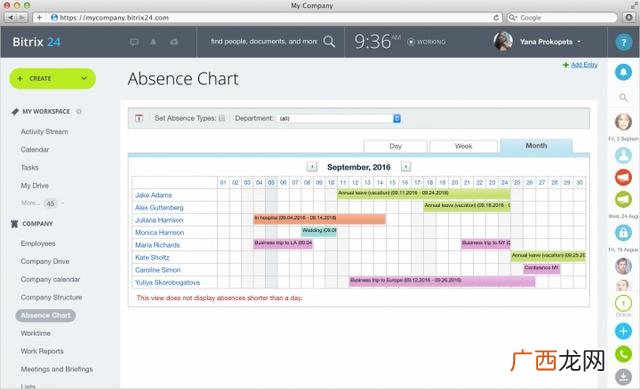Open the chat messages icon in header
Image resolution: width=640 pixels, height=389 pixels.
[x=134, y=42]
